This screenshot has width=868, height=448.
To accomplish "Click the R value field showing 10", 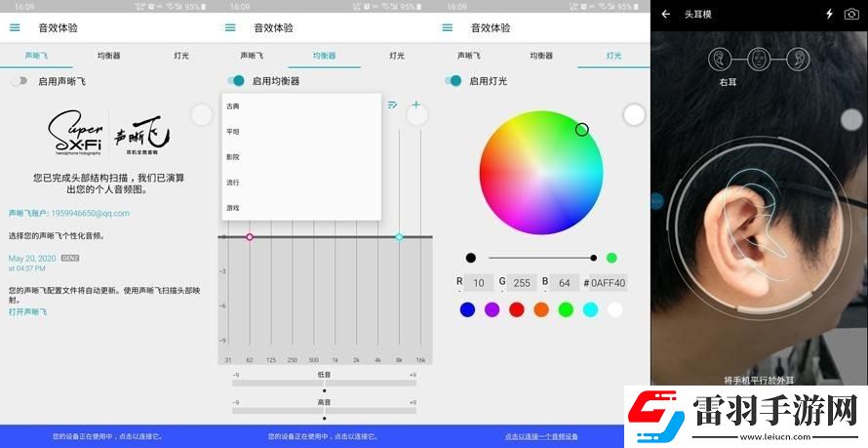I will [x=479, y=283].
